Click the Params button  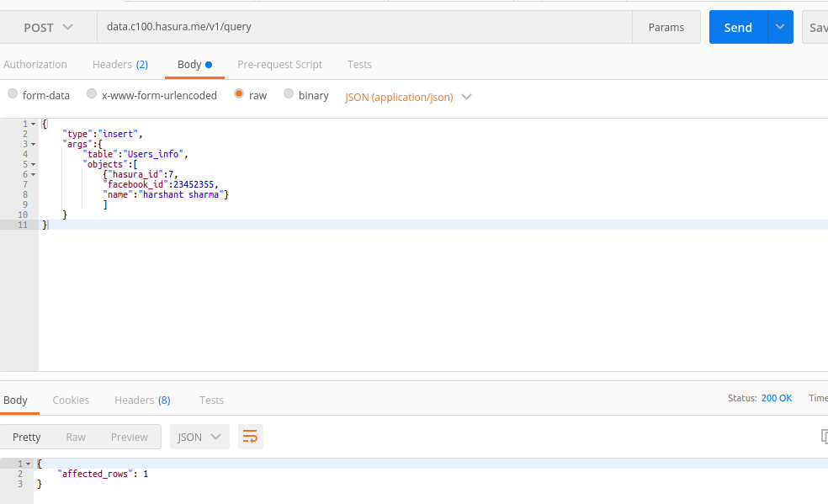point(666,27)
